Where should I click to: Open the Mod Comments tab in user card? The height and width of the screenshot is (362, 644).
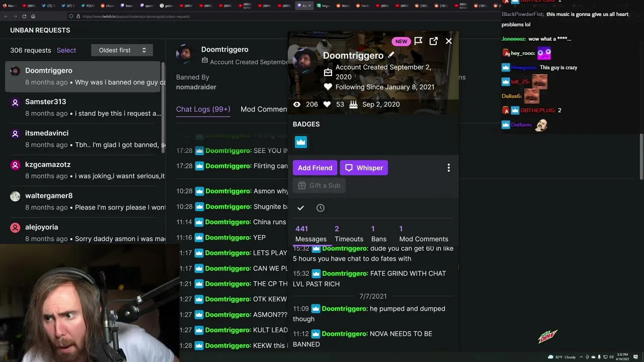pyautogui.click(x=424, y=234)
